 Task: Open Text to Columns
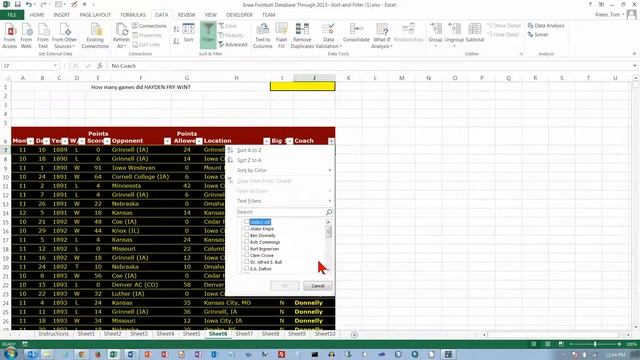coord(263,36)
